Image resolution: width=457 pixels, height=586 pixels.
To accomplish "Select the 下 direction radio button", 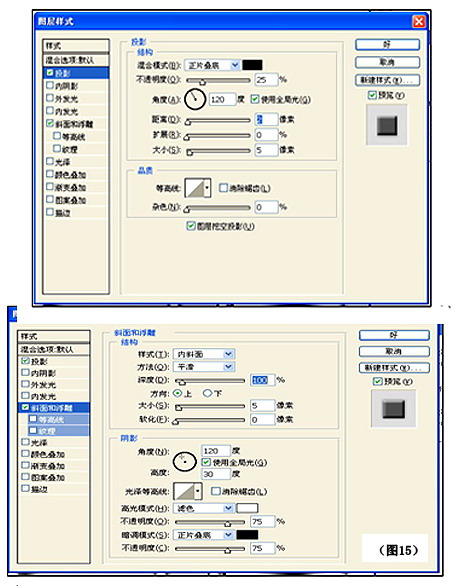I will tap(207, 393).
